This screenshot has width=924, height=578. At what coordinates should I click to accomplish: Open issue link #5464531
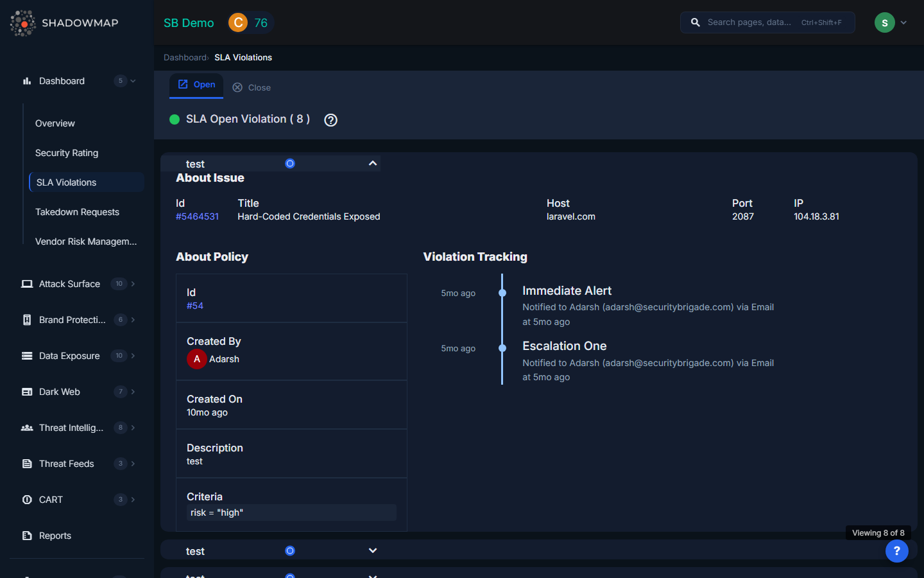197,216
